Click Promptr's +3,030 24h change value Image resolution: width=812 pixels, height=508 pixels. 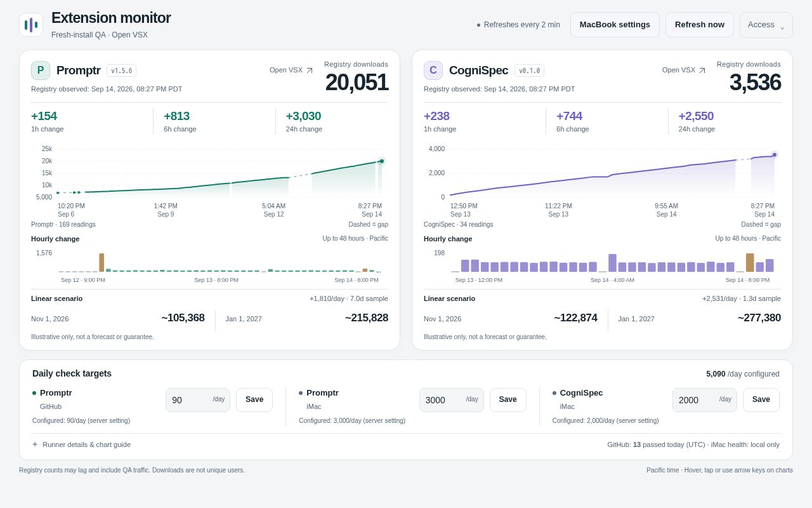point(303,116)
